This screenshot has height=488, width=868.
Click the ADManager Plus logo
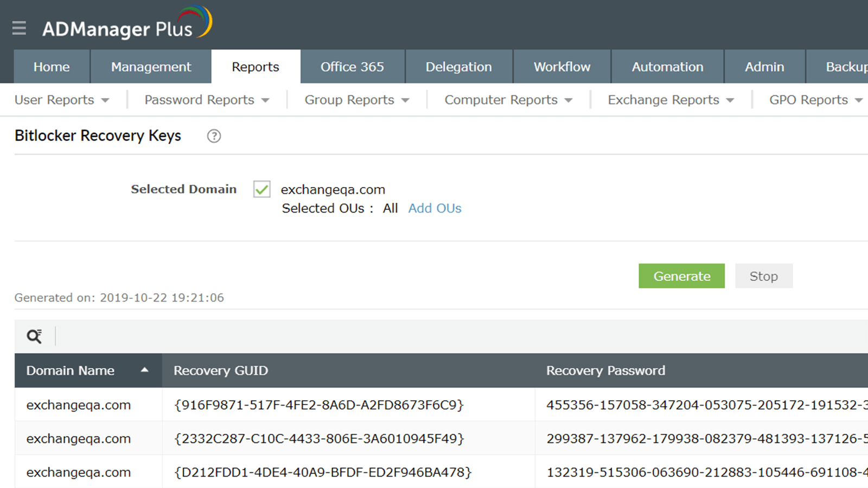pos(127,24)
